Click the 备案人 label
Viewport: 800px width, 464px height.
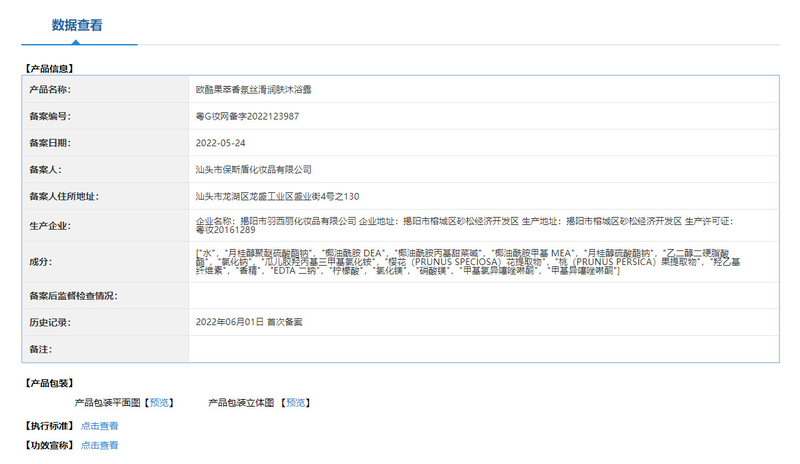[45, 169]
